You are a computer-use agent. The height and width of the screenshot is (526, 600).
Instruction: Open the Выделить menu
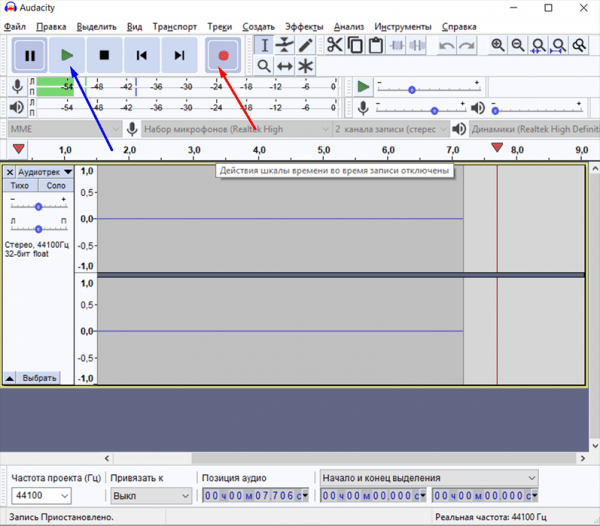click(96, 27)
